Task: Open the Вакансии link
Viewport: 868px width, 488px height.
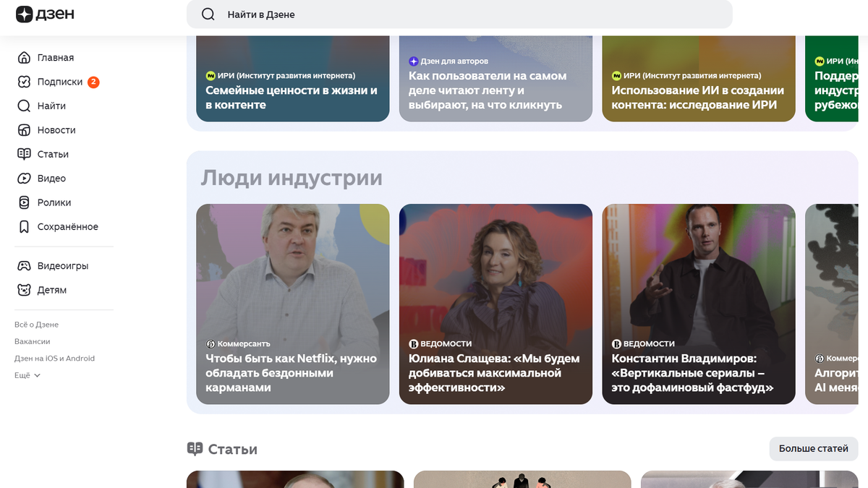Action: coord(32,341)
